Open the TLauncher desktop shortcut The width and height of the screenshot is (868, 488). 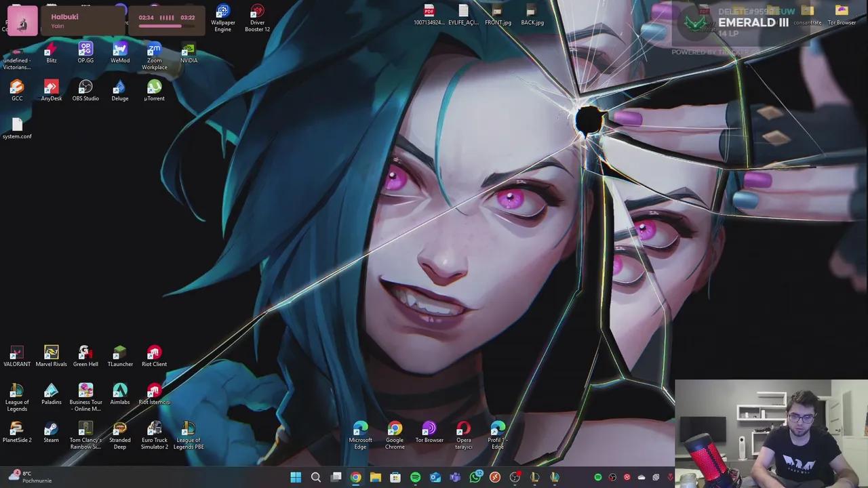(120, 357)
